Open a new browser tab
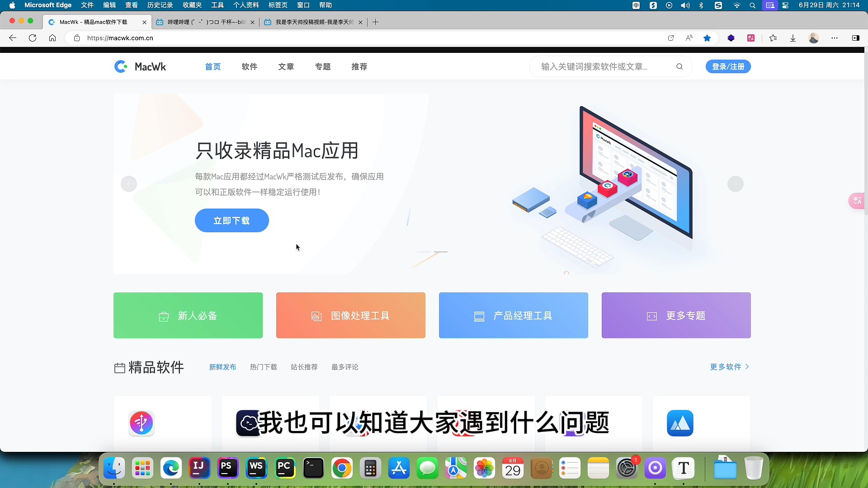Screen dimensions: 868x488 point(375,22)
